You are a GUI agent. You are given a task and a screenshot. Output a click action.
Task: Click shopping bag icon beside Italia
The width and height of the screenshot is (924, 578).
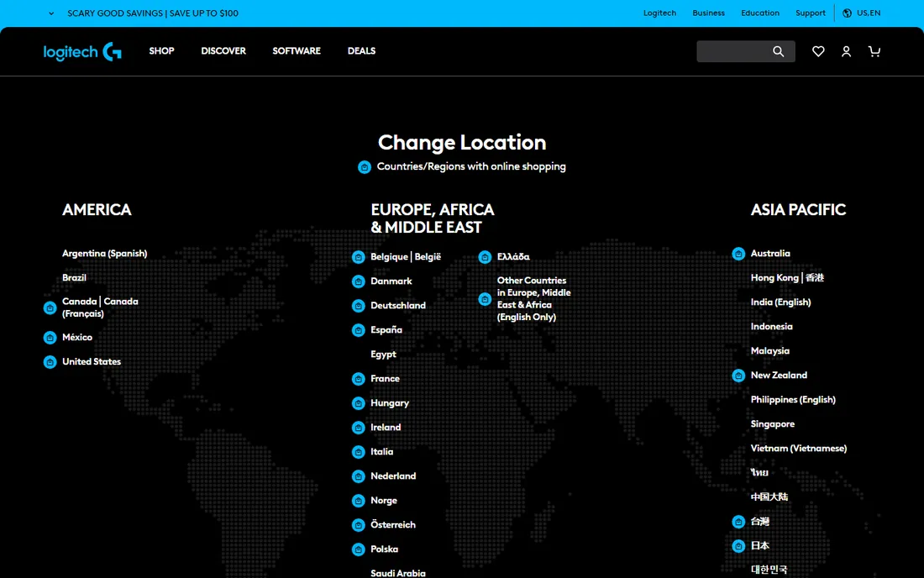pos(359,452)
